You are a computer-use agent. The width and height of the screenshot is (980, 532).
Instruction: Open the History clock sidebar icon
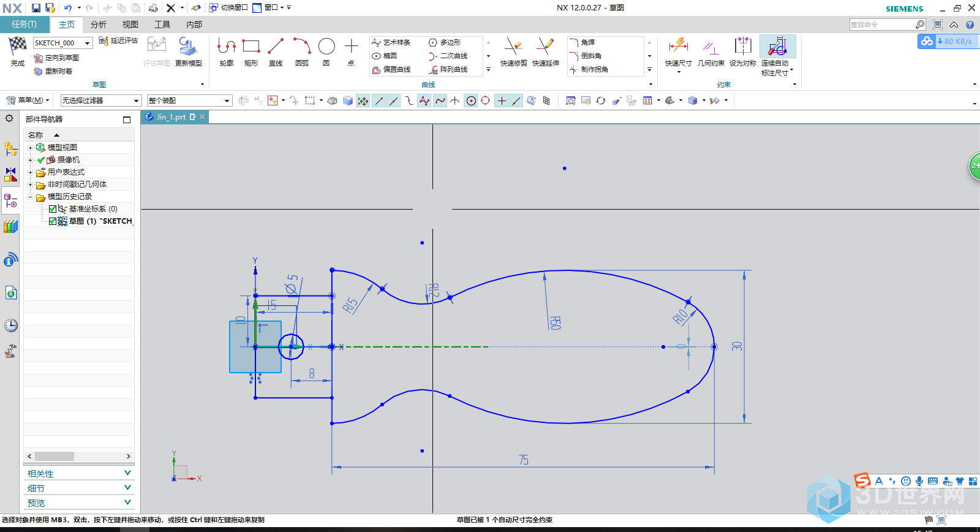[x=10, y=325]
